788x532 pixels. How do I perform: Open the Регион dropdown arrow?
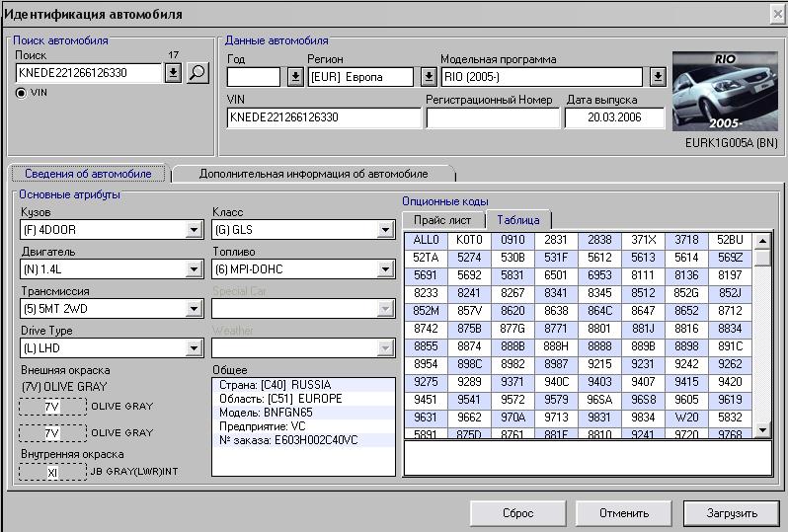click(428, 77)
